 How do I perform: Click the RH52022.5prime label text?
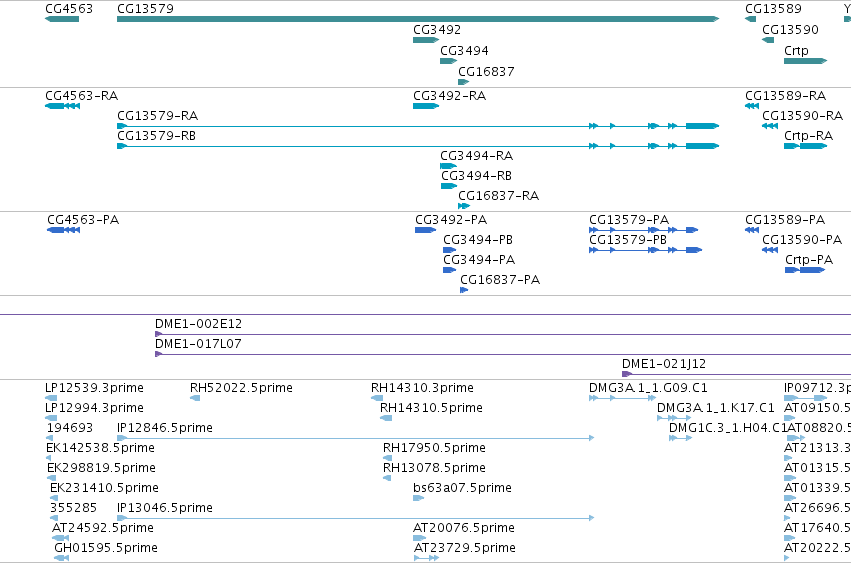[x=241, y=388]
